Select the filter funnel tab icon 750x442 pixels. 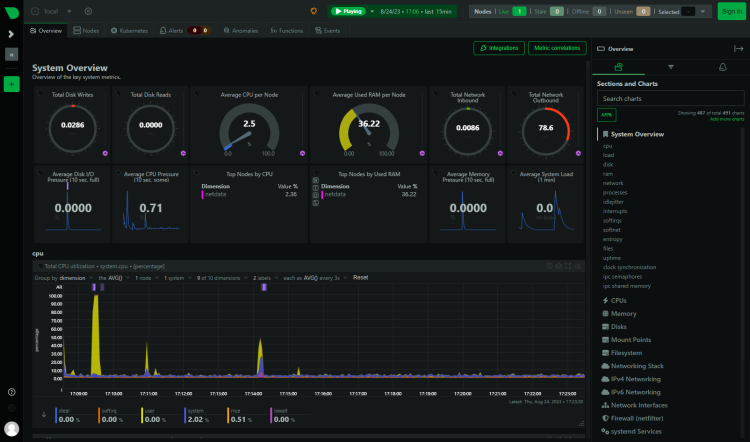tap(671, 67)
